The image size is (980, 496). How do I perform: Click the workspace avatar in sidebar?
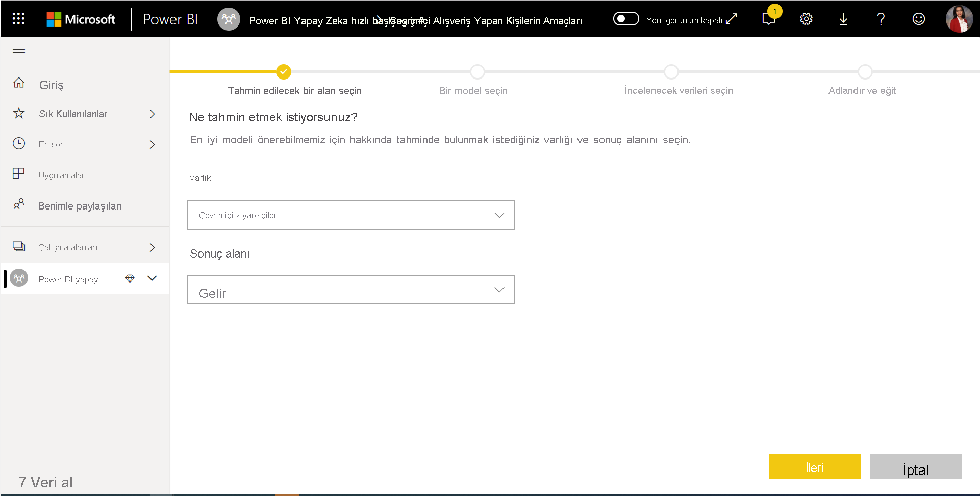coord(19,278)
